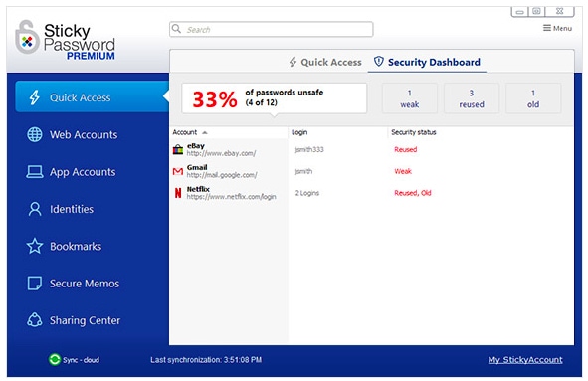Screen dimensions: 588x381
Task: Click into the Search field
Action: 272,29
